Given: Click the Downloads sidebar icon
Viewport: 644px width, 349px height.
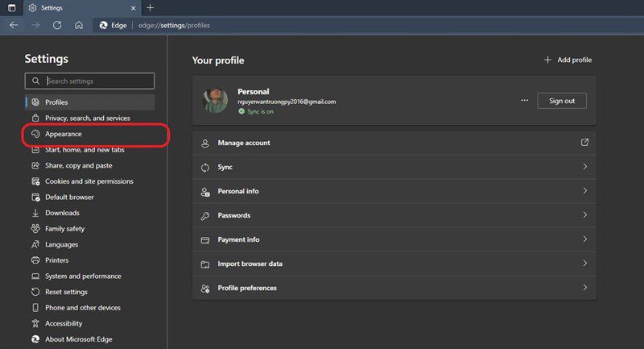Looking at the screenshot, I should pos(35,213).
